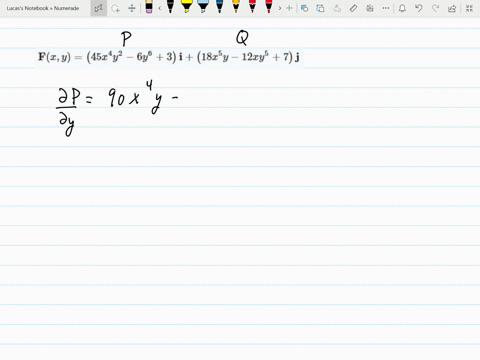Click the Ink to Text icon
This screenshot has width=480, height=360.
pos(337,8)
